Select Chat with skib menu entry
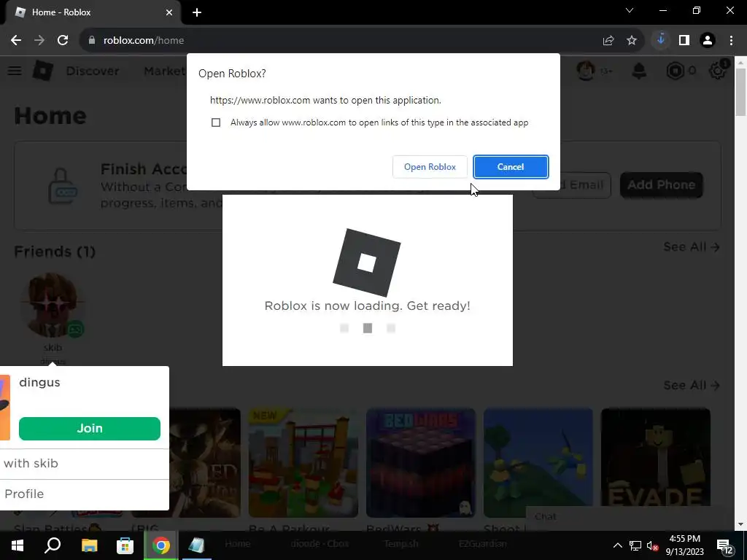Viewport: 747px width, 560px height. [x=85, y=463]
